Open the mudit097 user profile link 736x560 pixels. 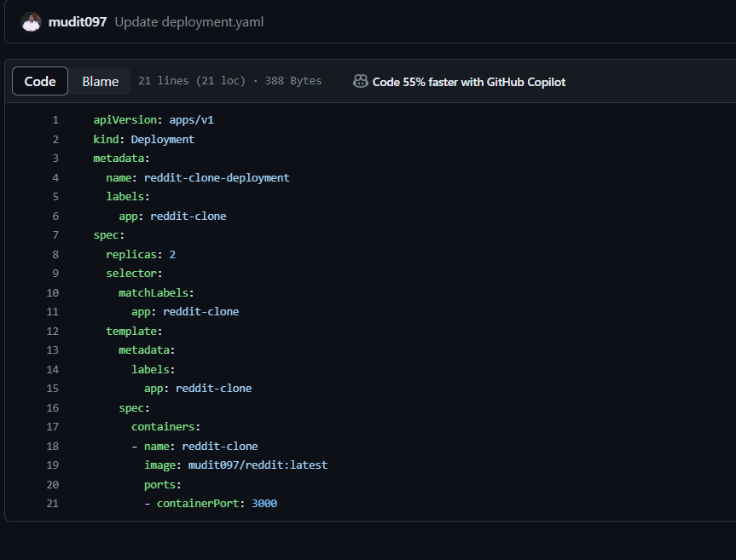78,22
